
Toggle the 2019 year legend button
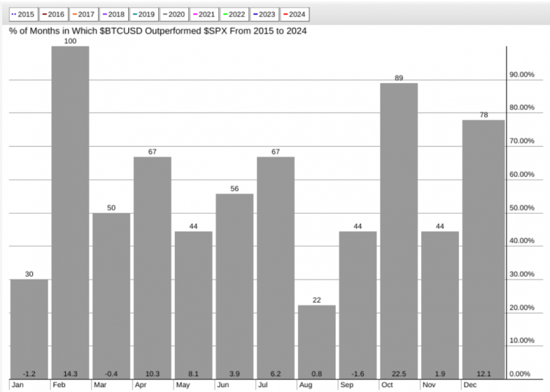click(x=144, y=14)
